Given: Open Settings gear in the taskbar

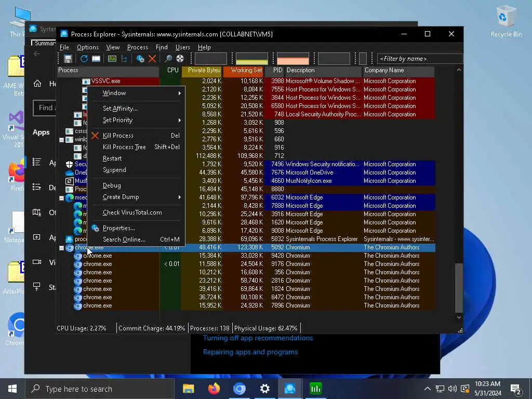Looking at the screenshot, I should tap(264, 389).
